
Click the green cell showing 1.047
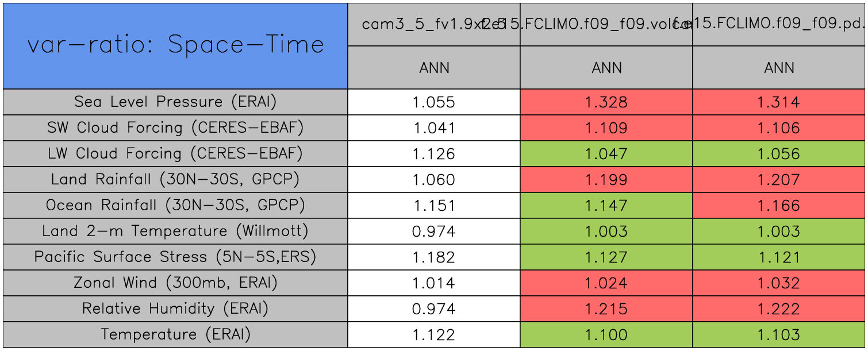606,154
